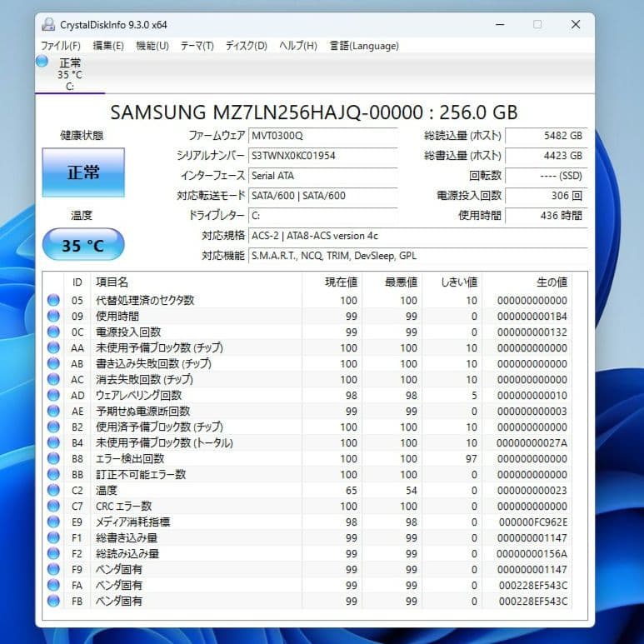Click status orb of row AA 未使用予備ブロック数 (チップ)
The image size is (644, 644).
click(x=53, y=347)
